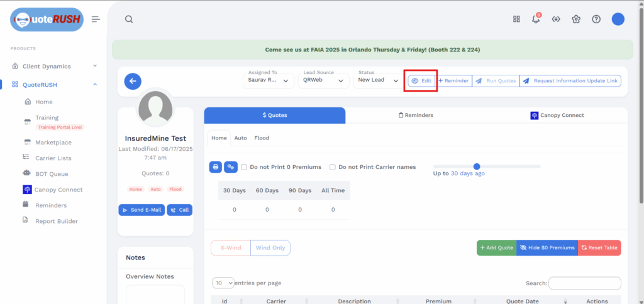Switch to the $ Quotes tab

coord(275,116)
